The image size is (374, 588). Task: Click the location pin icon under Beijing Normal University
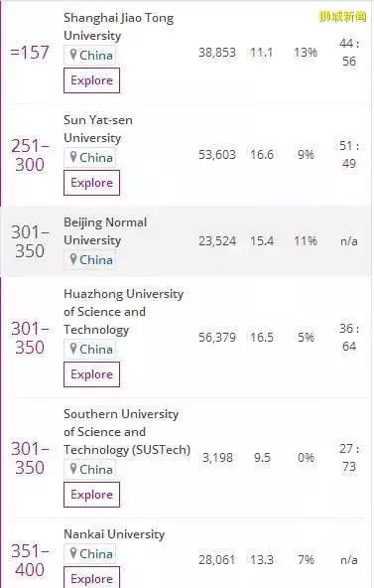pos(73,259)
